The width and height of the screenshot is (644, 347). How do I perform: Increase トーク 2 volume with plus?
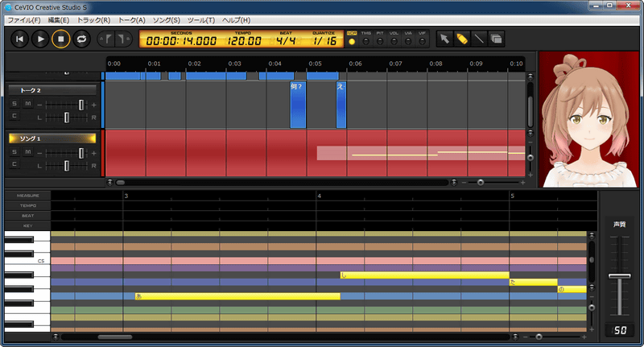(93, 105)
